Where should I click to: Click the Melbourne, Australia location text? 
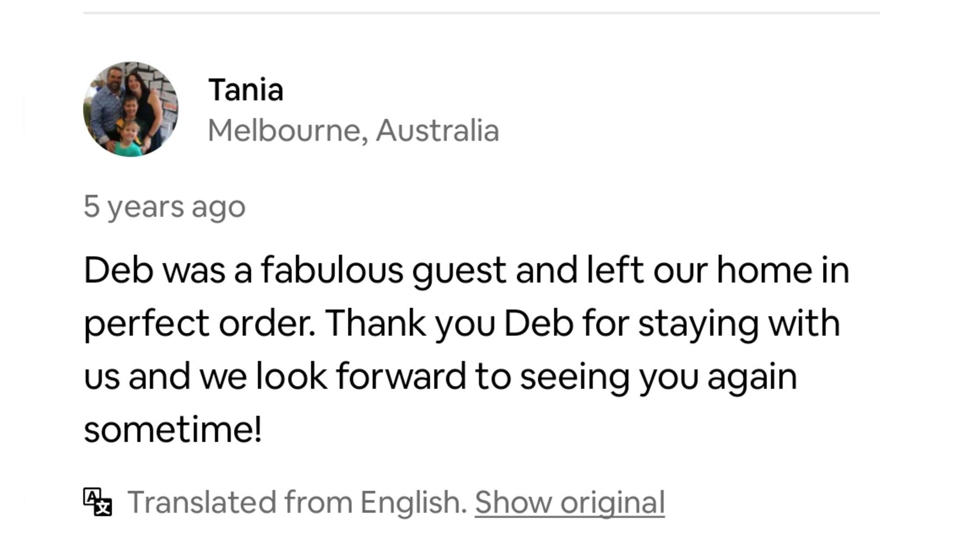(353, 130)
